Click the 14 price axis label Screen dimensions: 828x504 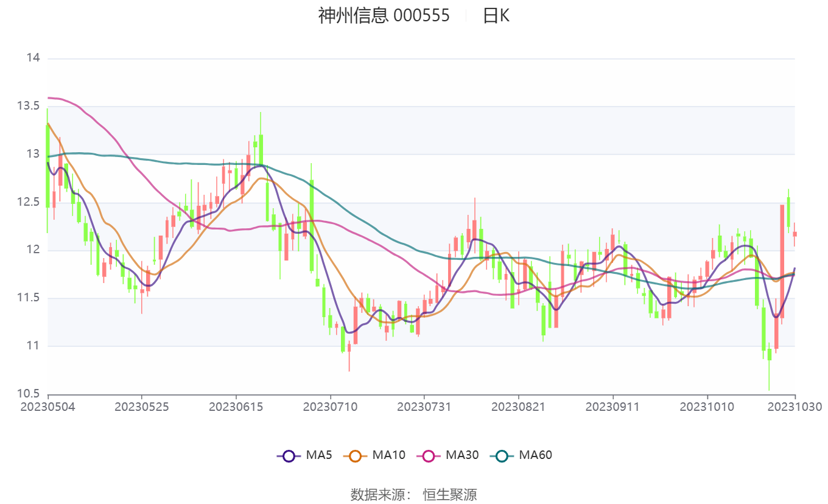(x=33, y=58)
